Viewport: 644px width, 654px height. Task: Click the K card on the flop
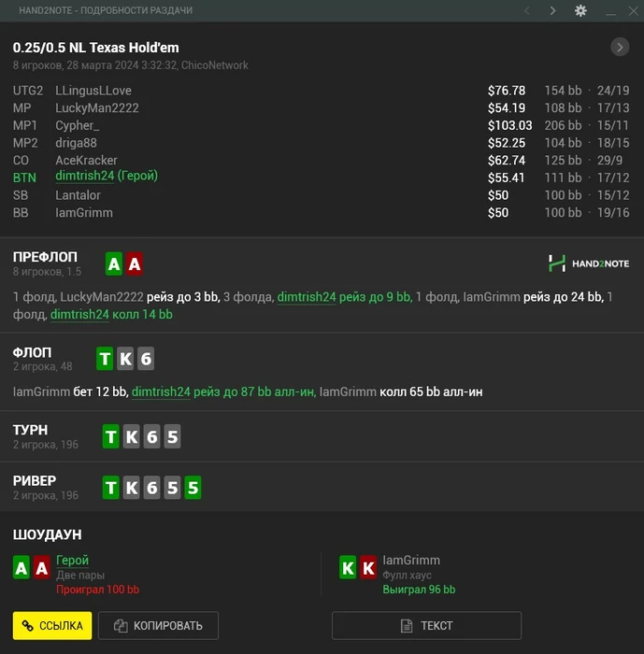pyautogui.click(x=125, y=359)
